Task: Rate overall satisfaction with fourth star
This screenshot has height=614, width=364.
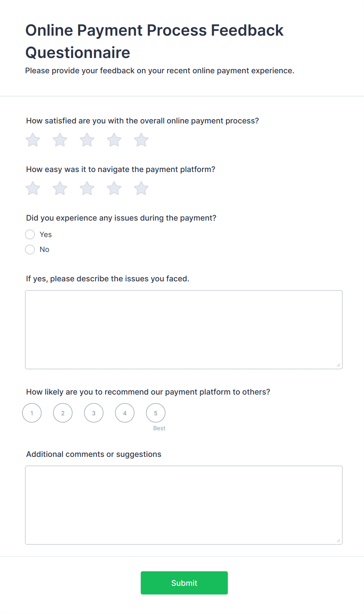Action: [114, 140]
